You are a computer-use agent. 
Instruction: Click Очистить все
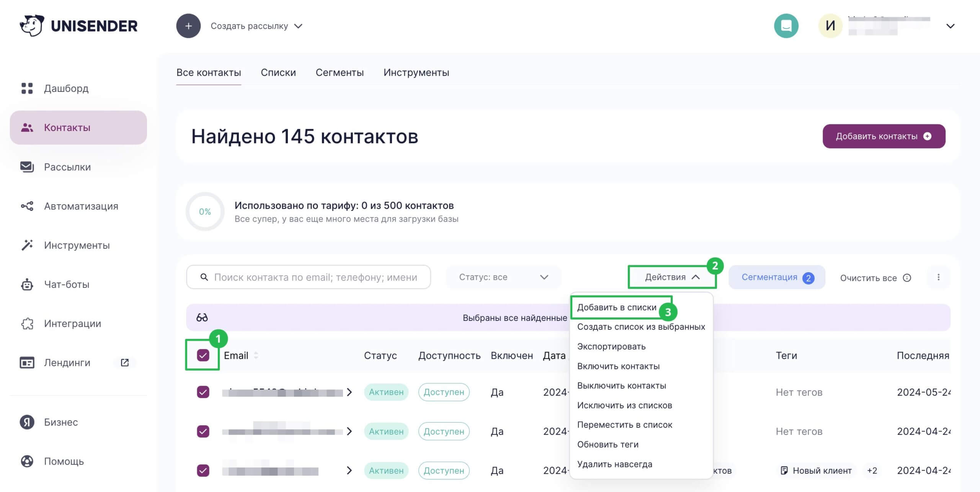point(868,278)
